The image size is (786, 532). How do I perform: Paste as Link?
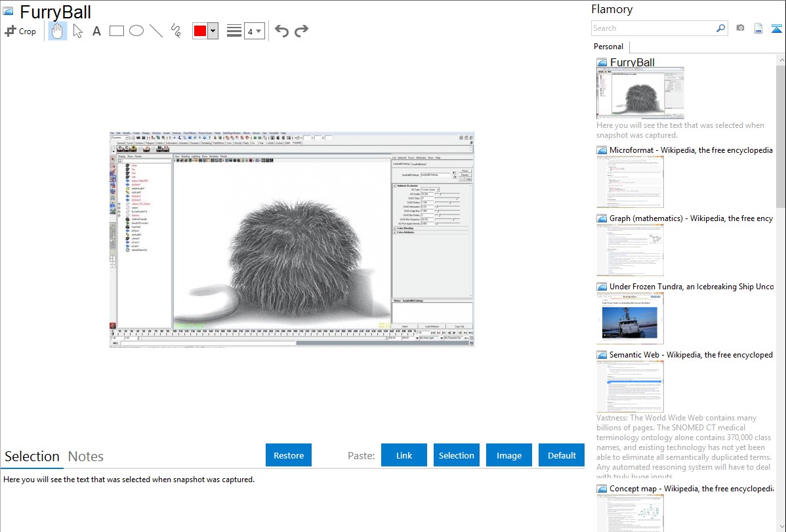[x=404, y=455]
